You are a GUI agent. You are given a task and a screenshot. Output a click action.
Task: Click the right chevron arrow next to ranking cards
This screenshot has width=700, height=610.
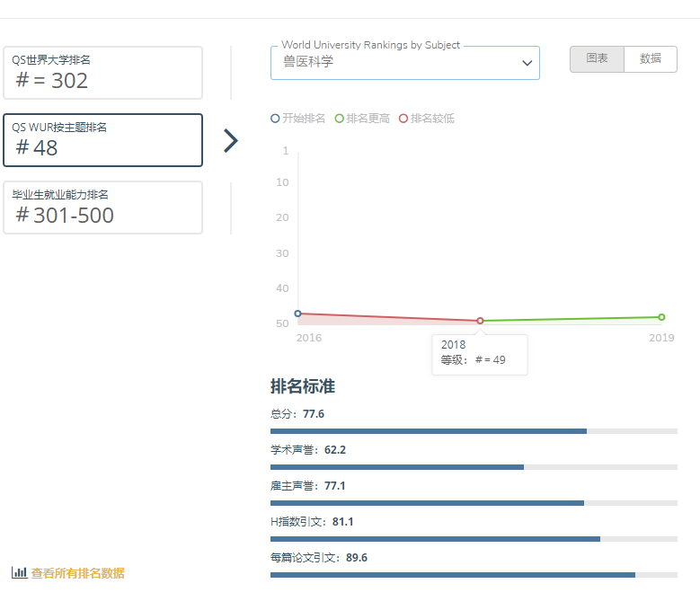coord(231,141)
